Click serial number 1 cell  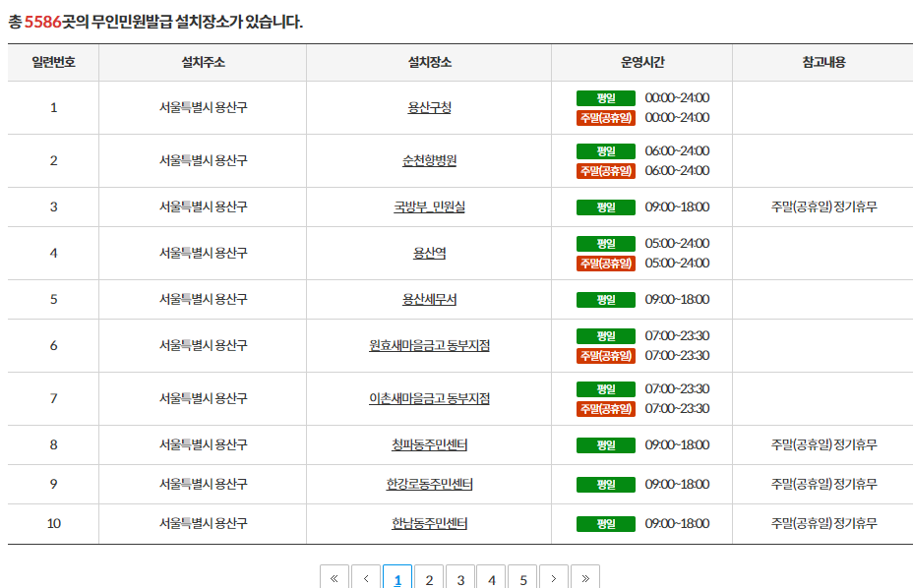pyautogui.click(x=53, y=108)
